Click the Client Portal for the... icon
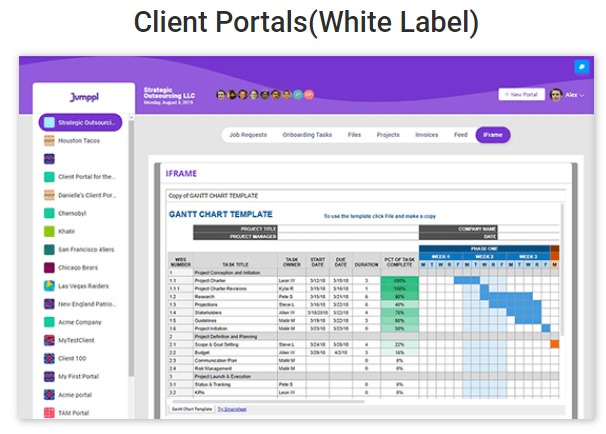This screenshot has height=434, width=606. point(49,177)
